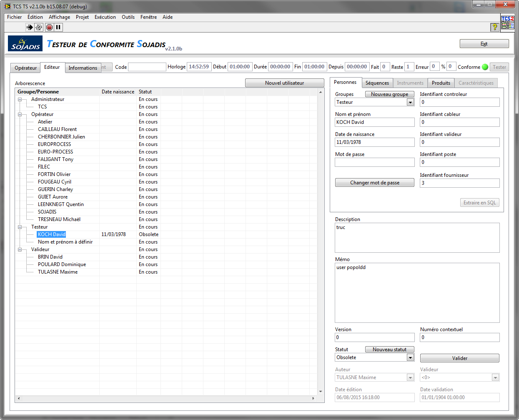Open the Valideur dropdown

[x=495, y=377]
